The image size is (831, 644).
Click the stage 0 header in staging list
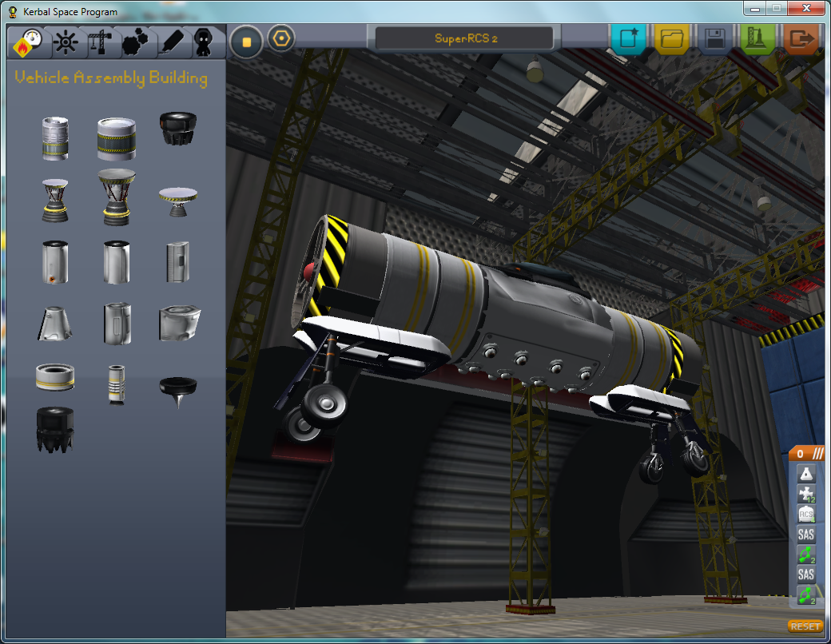point(806,454)
